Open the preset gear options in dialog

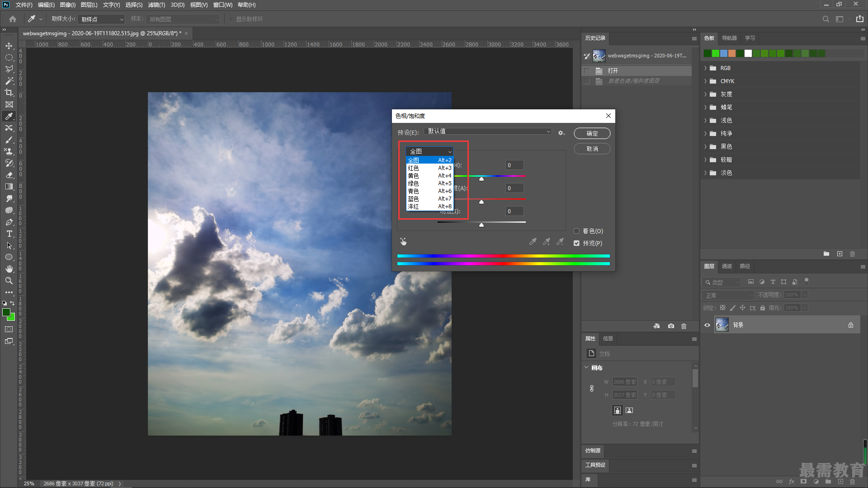click(561, 133)
